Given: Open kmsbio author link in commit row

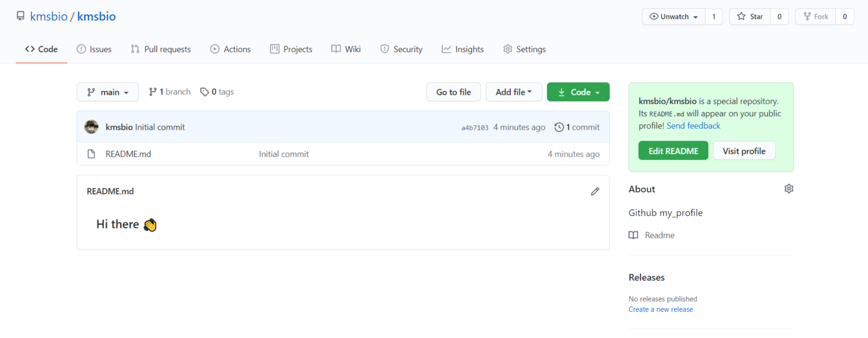Looking at the screenshot, I should pyautogui.click(x=119, y=127).
